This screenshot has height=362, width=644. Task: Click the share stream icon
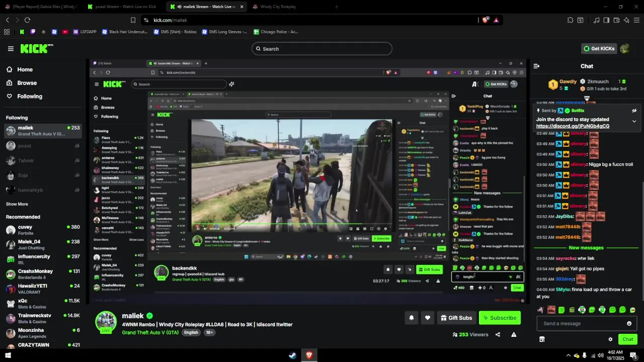498,334
